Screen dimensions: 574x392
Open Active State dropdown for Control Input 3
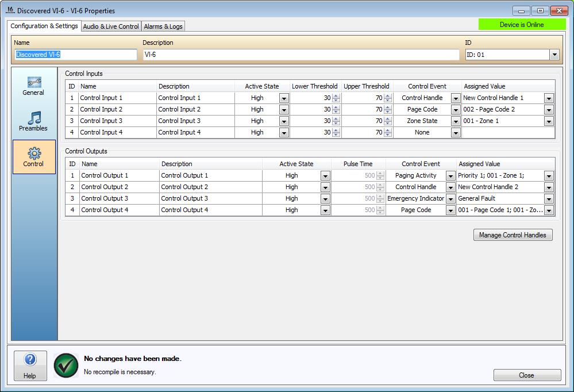click(284, 121)
